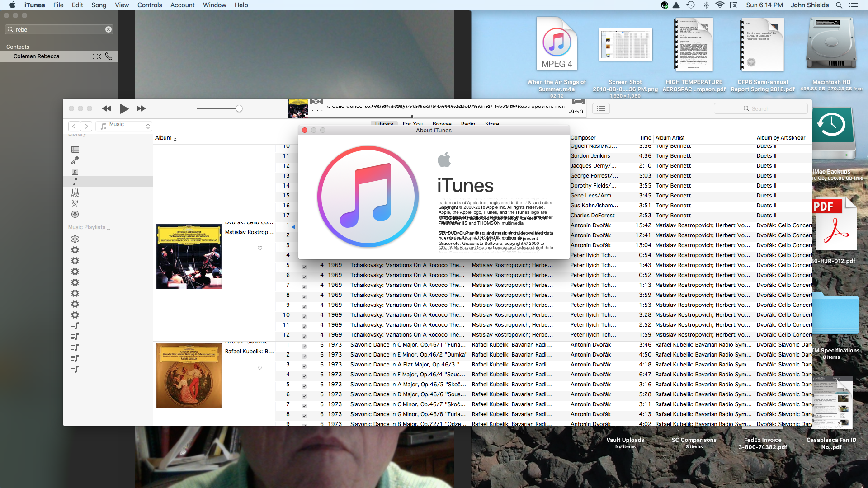Open the Account menu
The width and height of the screenshot is (868, 488).
tap(182, 5)
